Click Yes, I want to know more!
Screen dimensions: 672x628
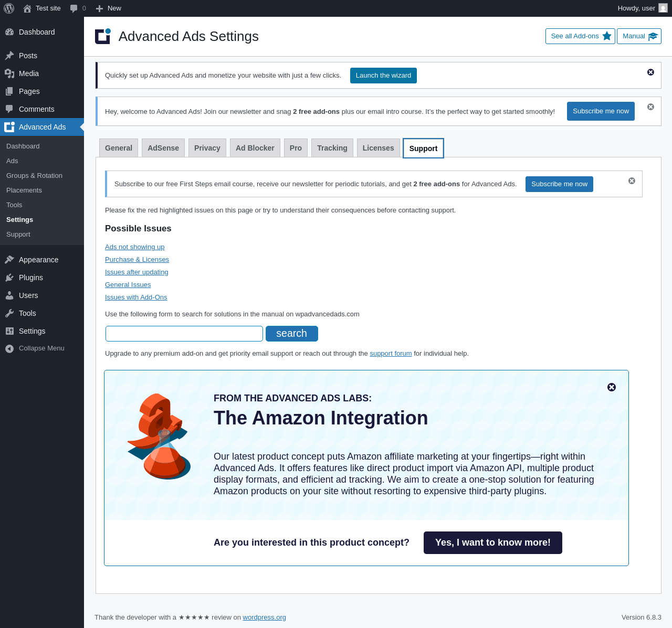[x=493, y=542]
